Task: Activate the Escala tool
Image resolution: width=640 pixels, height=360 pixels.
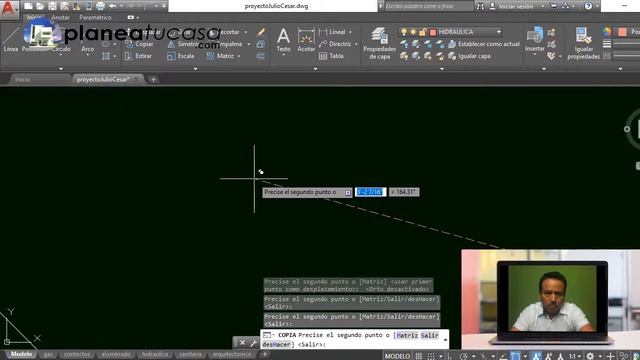Action: [x=180, y=56]
